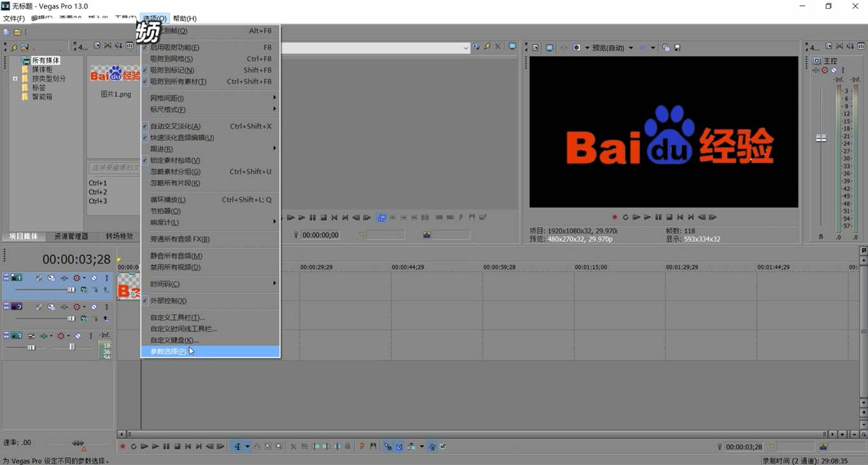Copy the preview snapshot to clipboard
The height and width of the screenshot is (465, 868).
pyautogui.click(x=666, y=48)
